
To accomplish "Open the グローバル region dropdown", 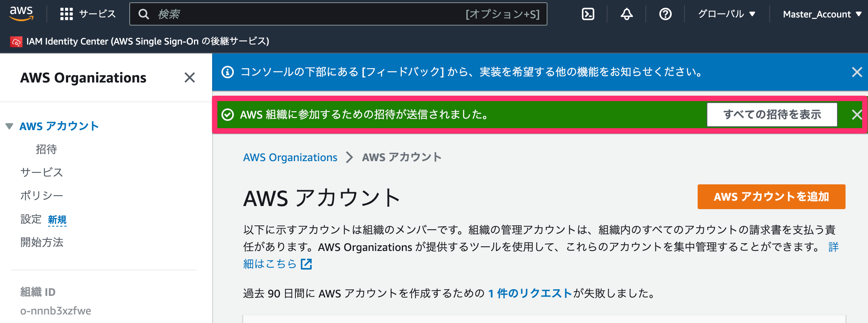I will click(x=726, y=14).
